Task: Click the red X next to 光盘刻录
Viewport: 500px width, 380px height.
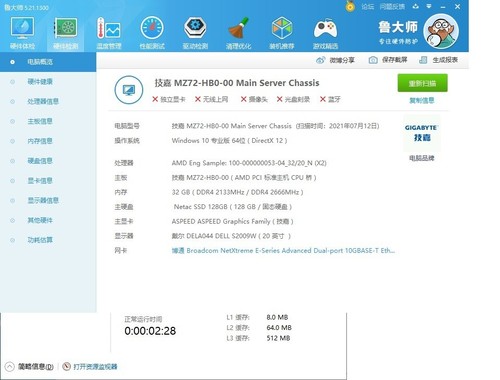Action: (280, 99)
